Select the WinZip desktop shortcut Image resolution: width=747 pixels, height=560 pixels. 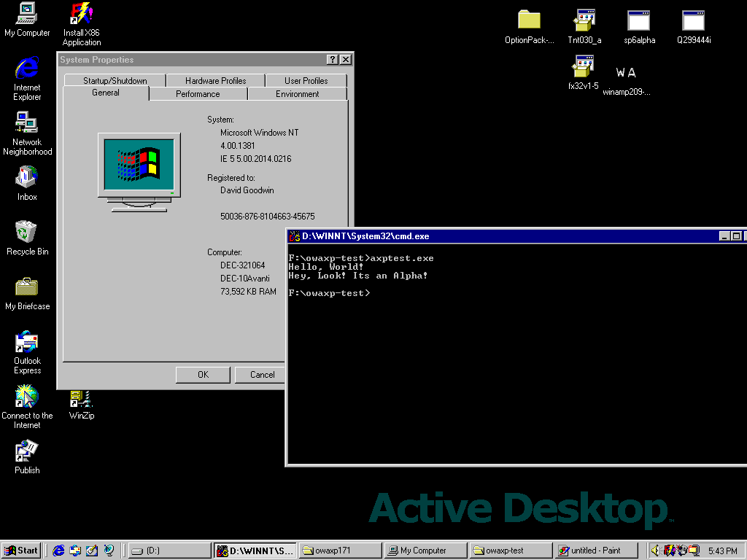(x=82, y=405)
